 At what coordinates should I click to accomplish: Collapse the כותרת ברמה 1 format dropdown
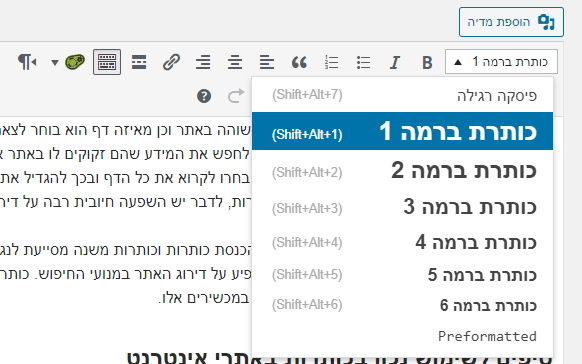pos(501,62)
